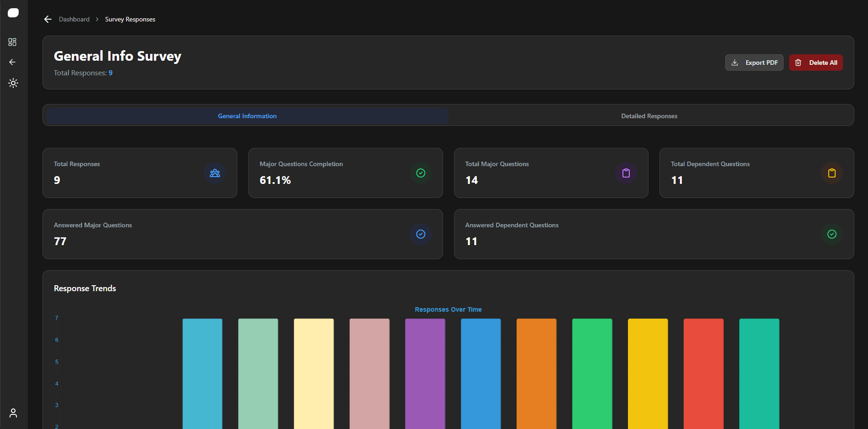Viewport: 868px width, 429px height.
Task: Open the Dashboard breadcrumb link
Action: pyautogui.click(x=74, y=19)
